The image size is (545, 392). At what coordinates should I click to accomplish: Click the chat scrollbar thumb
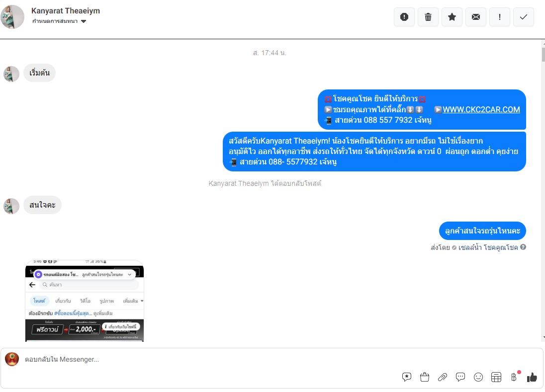coord(543,55)
